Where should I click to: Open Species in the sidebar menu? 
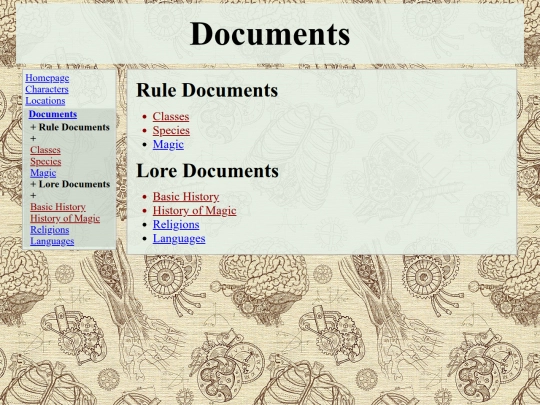45,162
